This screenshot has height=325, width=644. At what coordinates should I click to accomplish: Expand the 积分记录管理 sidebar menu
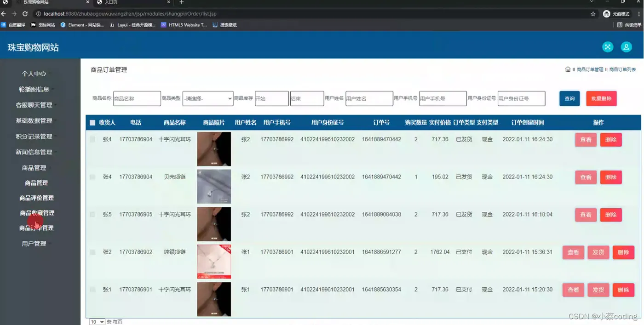(34, 137)
